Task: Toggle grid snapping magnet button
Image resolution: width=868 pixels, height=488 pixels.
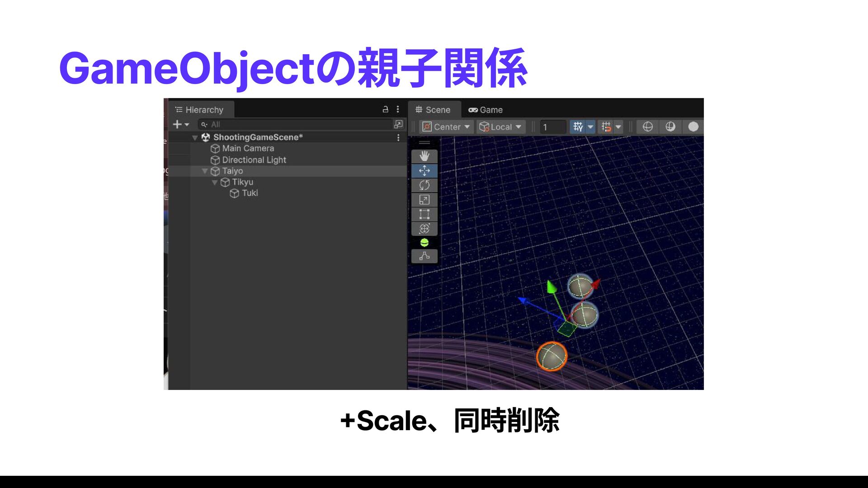Action: (606, 127)
